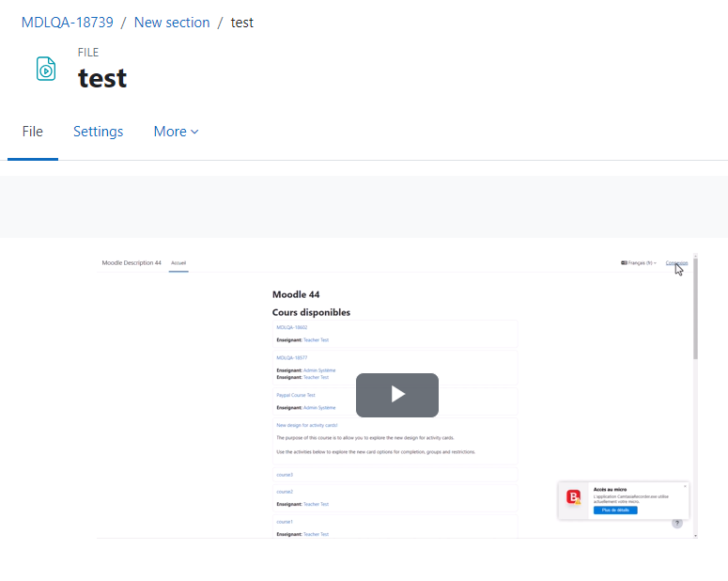Click the FILE label above the title
728x581 pixels.
pyautogui.click(x=88, y=53)
